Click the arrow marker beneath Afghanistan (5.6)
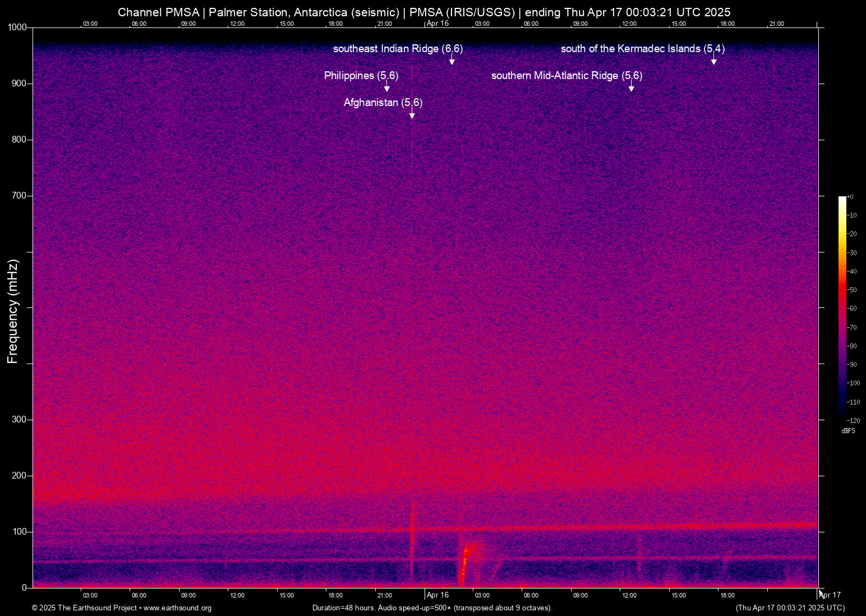This screenshot has height=616, width=866. coord(412,114)
